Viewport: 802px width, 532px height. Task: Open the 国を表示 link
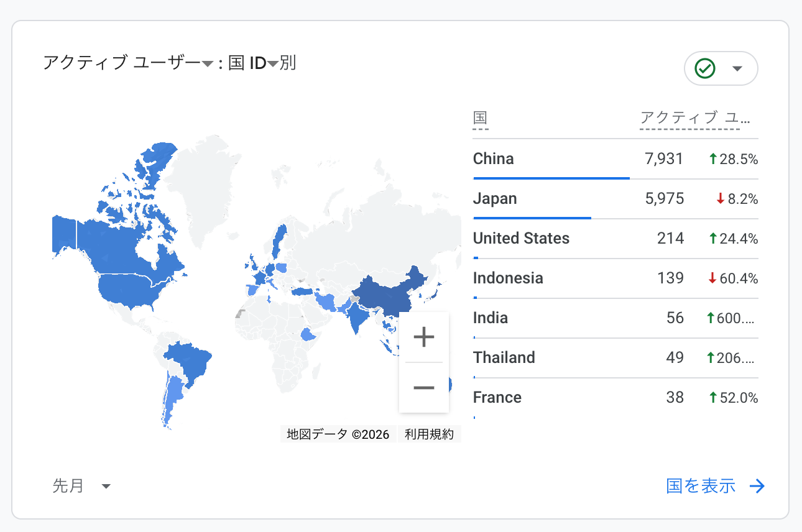[x=701, y=486]
